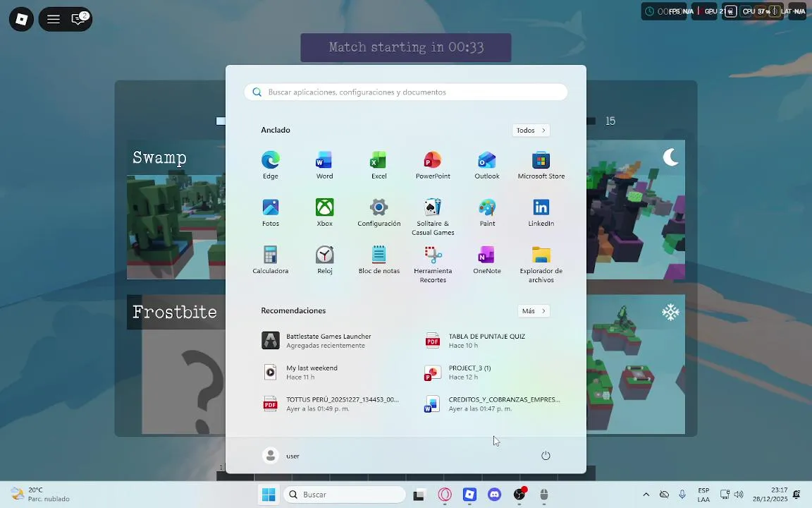The width and height of the screenshot is (812, 508).
Task: Open Outlook from Start menu
Action: click(x=487, y=165)
